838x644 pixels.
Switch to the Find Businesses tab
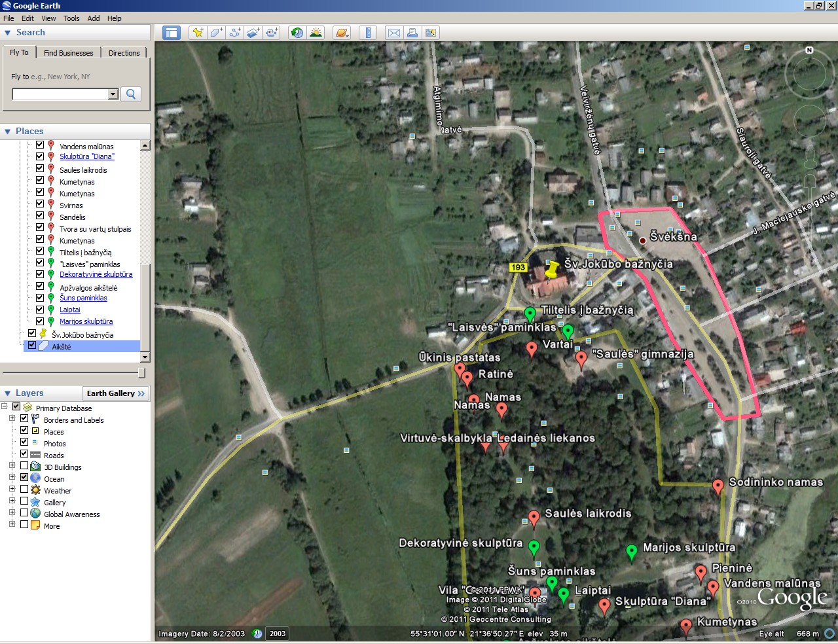point(68,53)
